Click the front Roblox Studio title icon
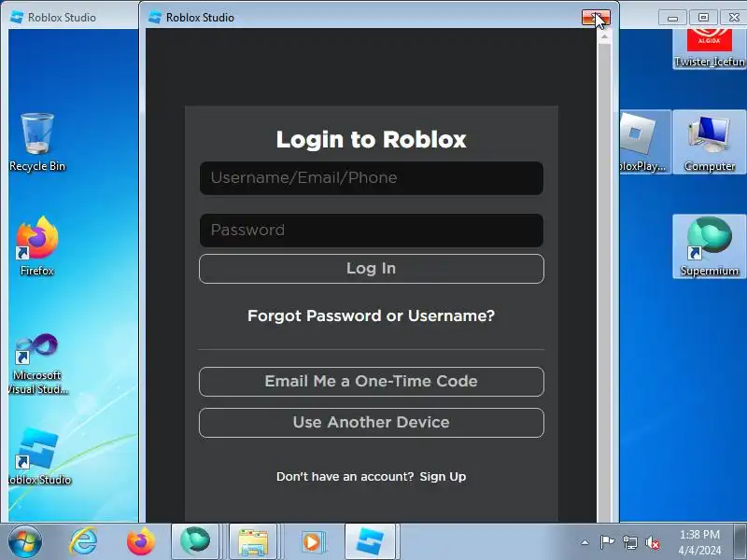This screenshot has width=747, height=560. [155, 17]
